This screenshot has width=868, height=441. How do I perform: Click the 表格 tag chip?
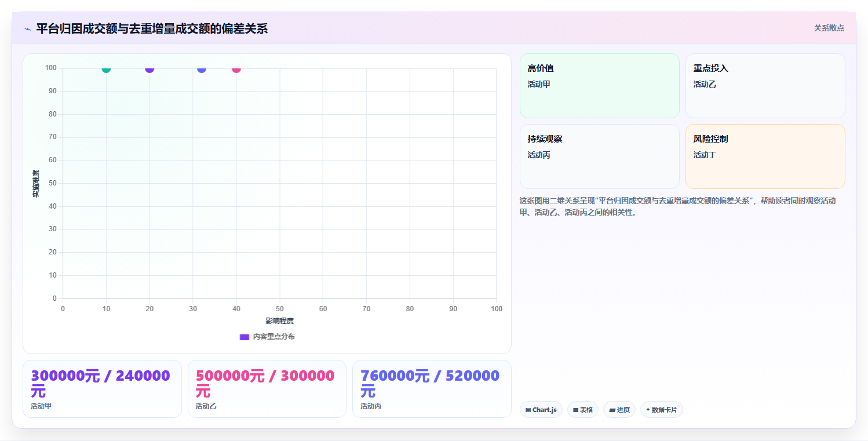(583, 410)
